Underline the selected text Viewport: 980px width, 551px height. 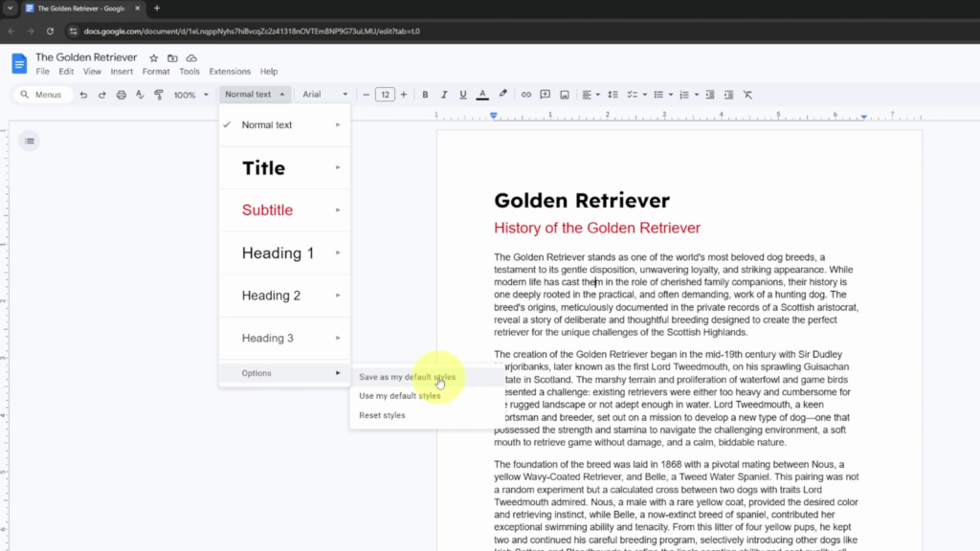[463, 94]
